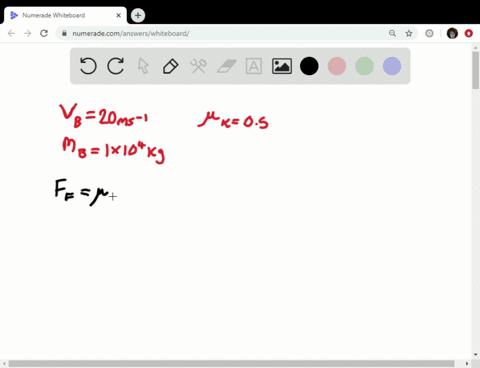Switch to the Numerade Whiteboard tab
The image size is (480, 368).
pyautogui.click(x=65, y=15)
